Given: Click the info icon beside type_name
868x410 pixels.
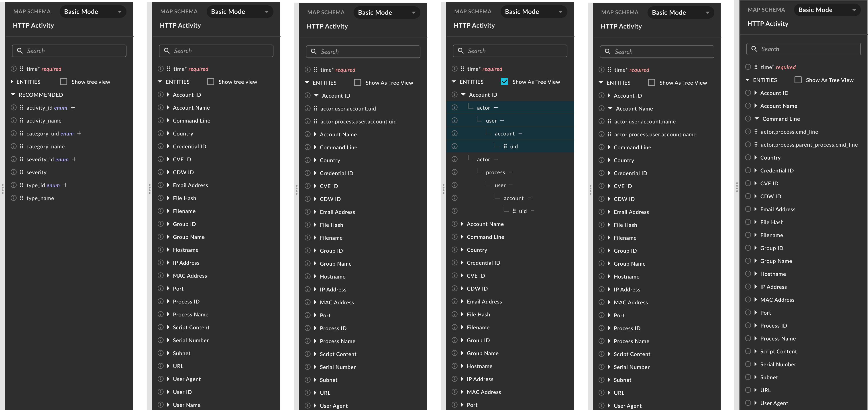Looking at the screenshot, I should [x=14, y=198].
